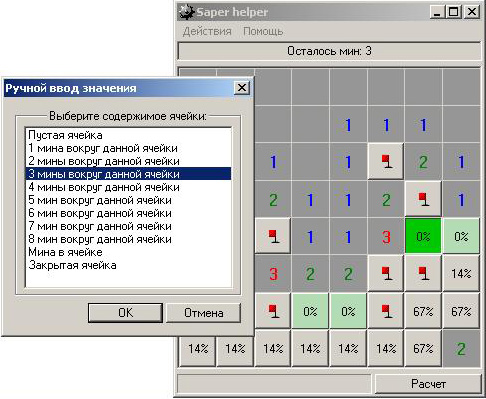The height and width of the screenshot is (399, 486).
Task: Open the Помощь menu
Action: pos(263,31)
